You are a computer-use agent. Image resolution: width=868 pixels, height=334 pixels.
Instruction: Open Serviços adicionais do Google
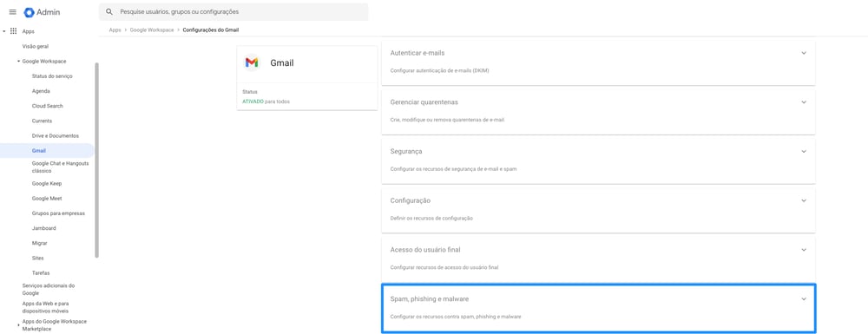[x=48, y=289]
